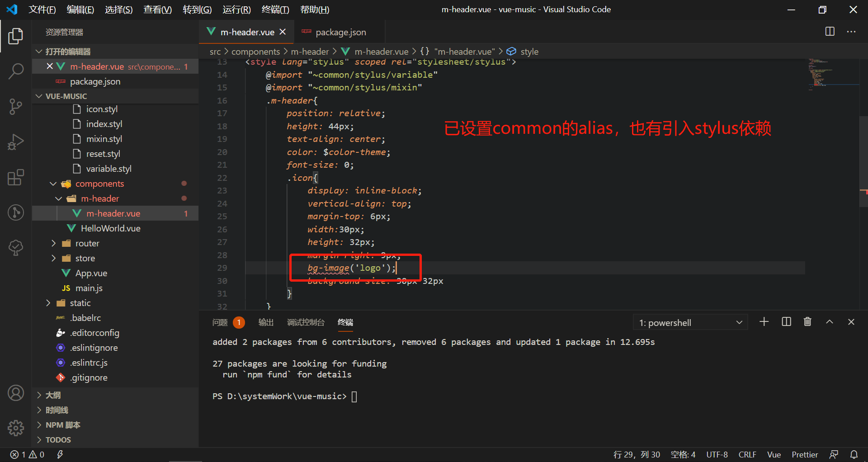
Task: Open the Manage gear icon
Action: click(x=16, y=428)
